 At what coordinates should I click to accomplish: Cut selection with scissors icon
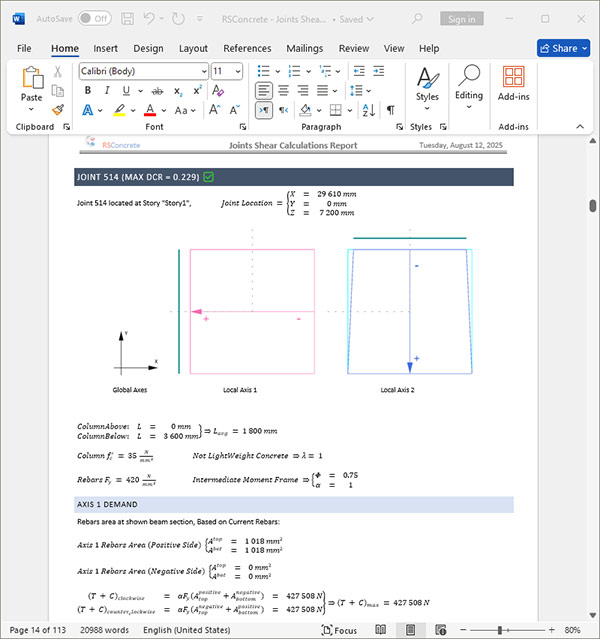58,72
